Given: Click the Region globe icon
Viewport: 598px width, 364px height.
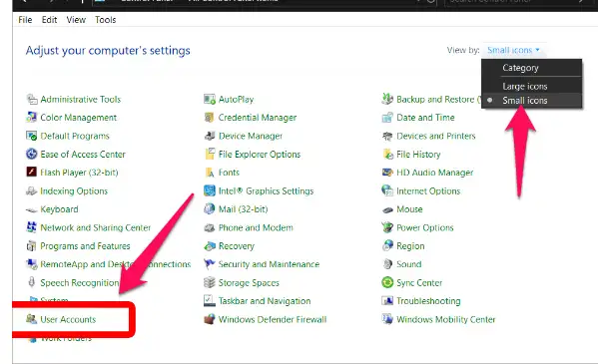Looking at the screenshot, I should click(387, 245).
